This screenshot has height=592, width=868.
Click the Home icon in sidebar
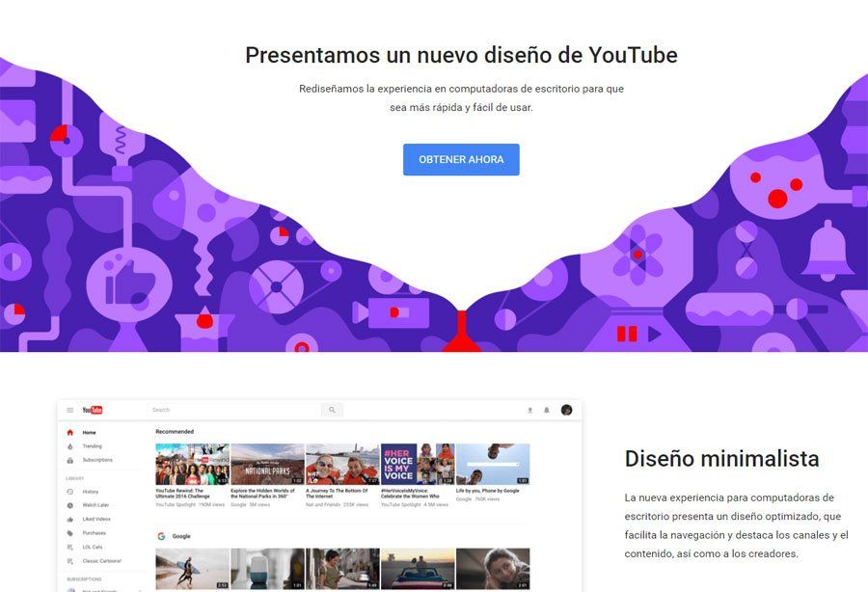pyautogui.click(x=69, y=433)
